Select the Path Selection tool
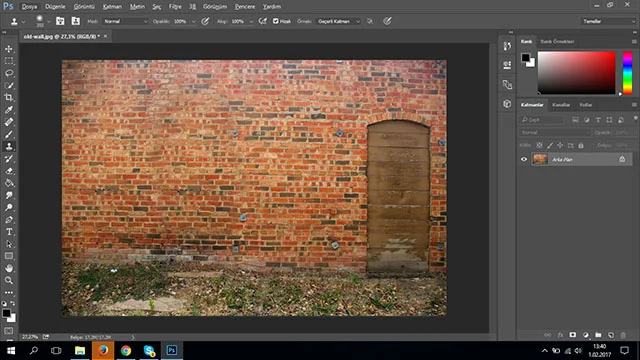The width and height of the screenshot is (640, 360). click(x=9, y=244)
